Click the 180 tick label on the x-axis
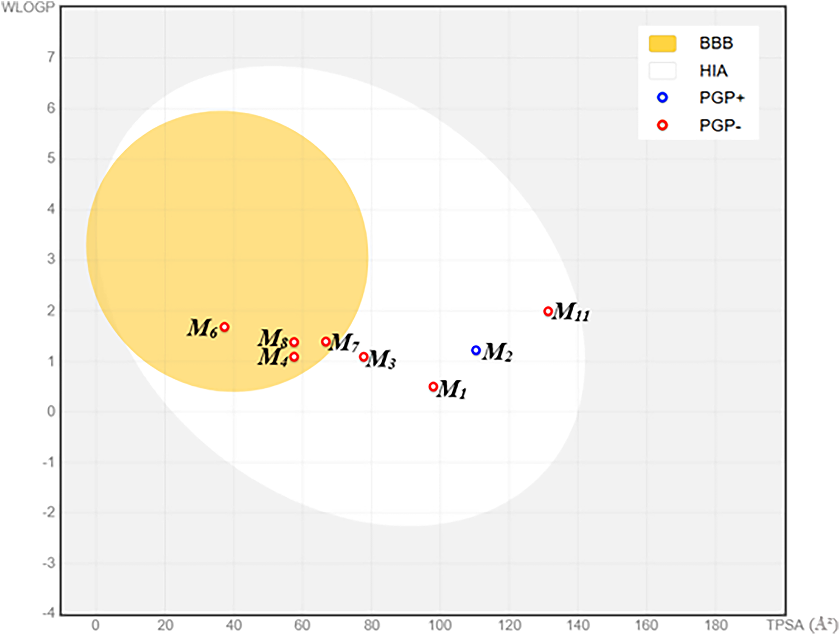This screenshot has height=635, width=840. (716, 625)
